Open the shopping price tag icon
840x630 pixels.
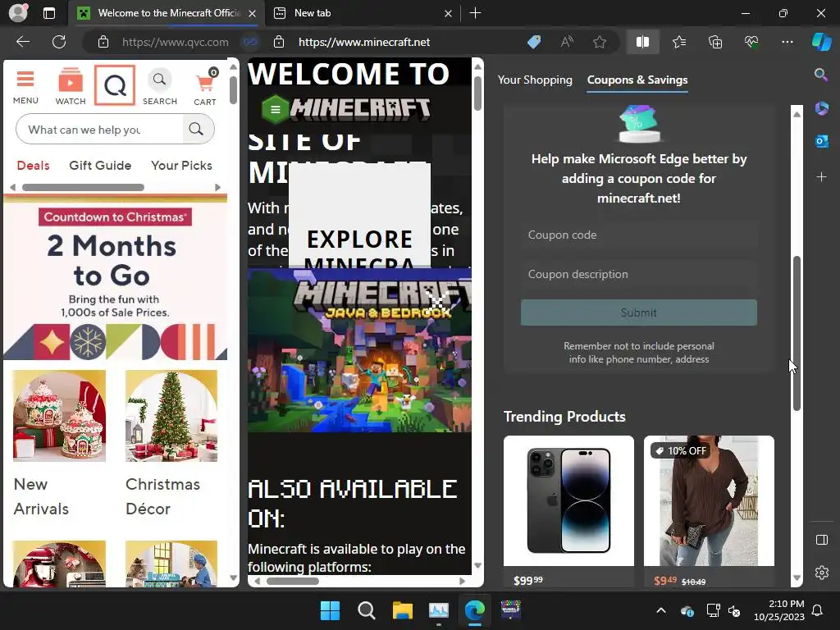coord(534,42)
